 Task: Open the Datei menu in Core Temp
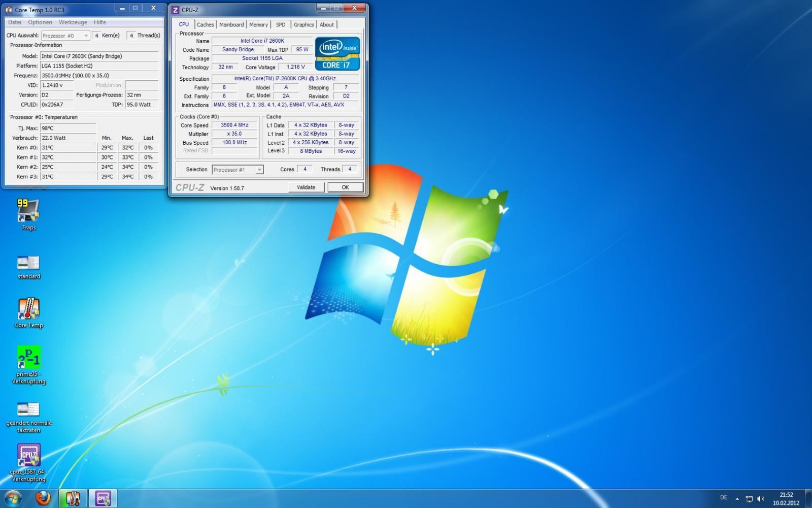coord(15,22)
